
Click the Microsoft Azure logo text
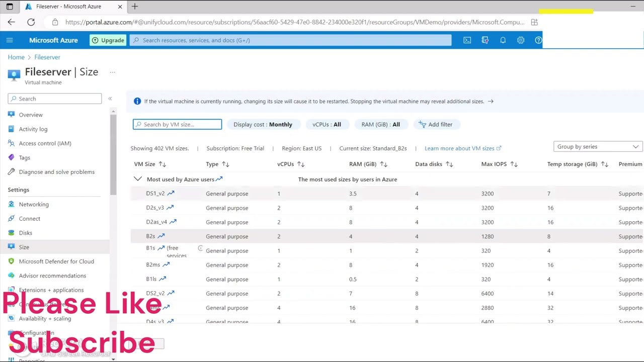pyautogui.click(x=53, y=40)
